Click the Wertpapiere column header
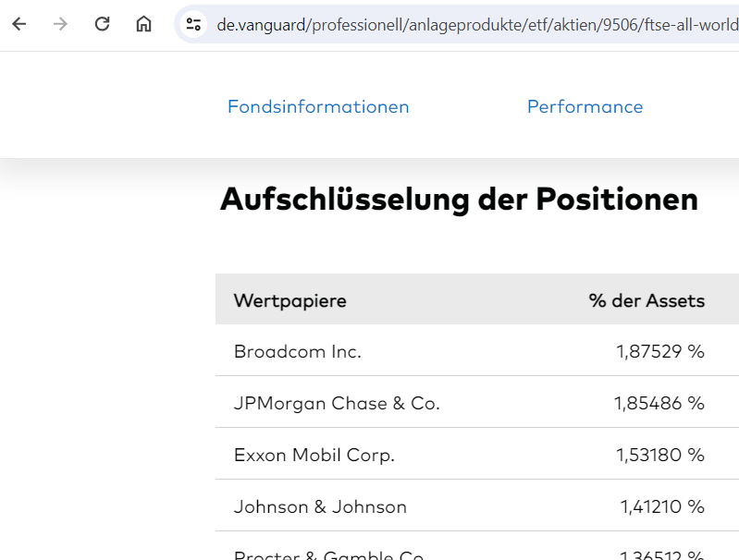739x560 pixels. [290, 300]
